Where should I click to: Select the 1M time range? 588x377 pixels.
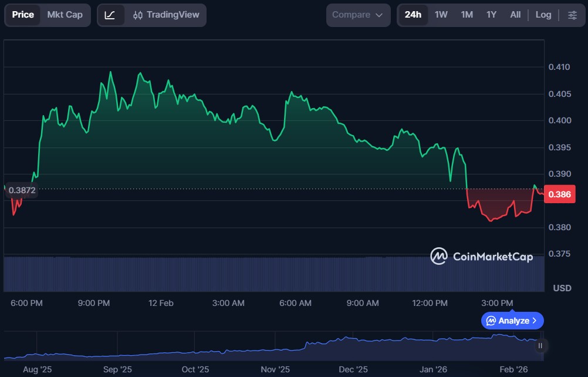[x=467, y=15]
